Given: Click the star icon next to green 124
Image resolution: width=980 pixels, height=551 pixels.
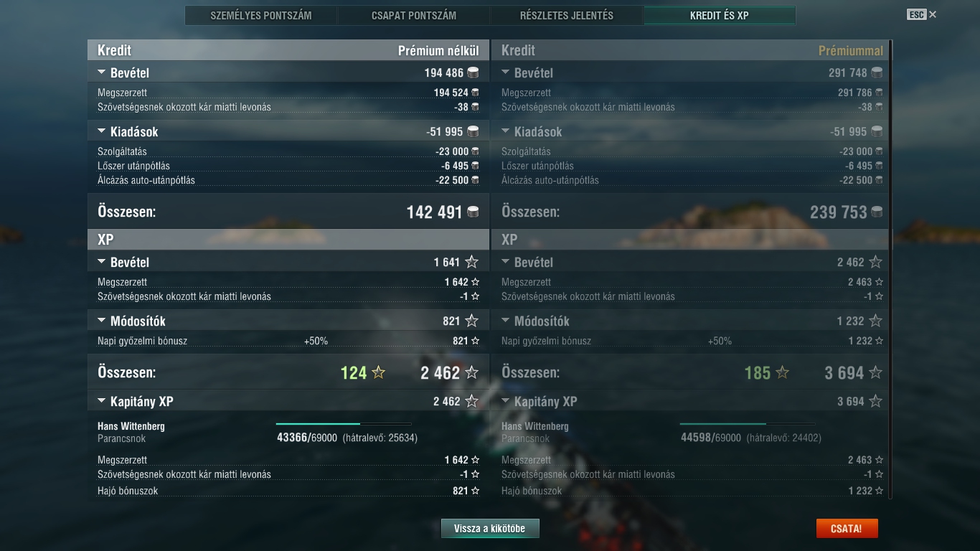Looking at the screenshot, I should tap(378, 372).
